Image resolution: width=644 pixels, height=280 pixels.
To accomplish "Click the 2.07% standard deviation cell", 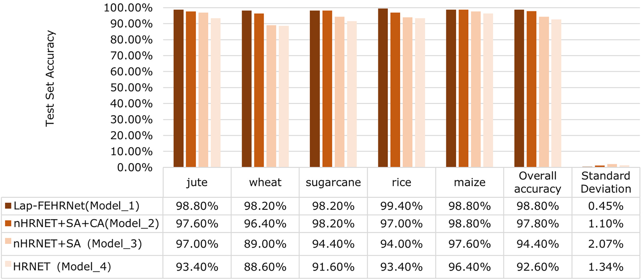I will pos(606,244).
